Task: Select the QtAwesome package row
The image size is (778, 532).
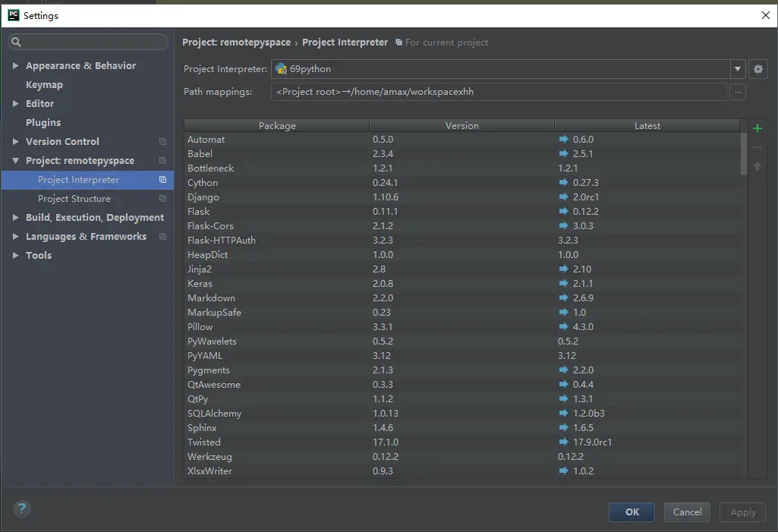Action: pyautogui.click(x=462, y=384)
